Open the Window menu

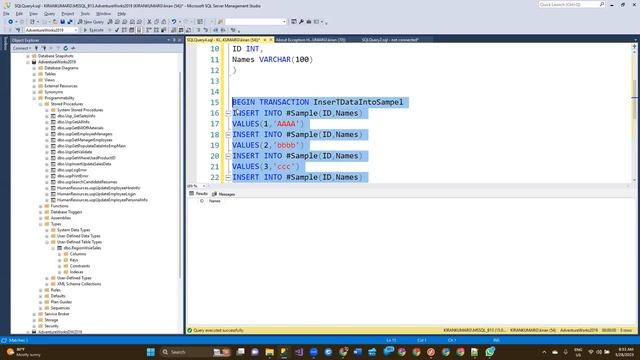[x=103, y=13]
